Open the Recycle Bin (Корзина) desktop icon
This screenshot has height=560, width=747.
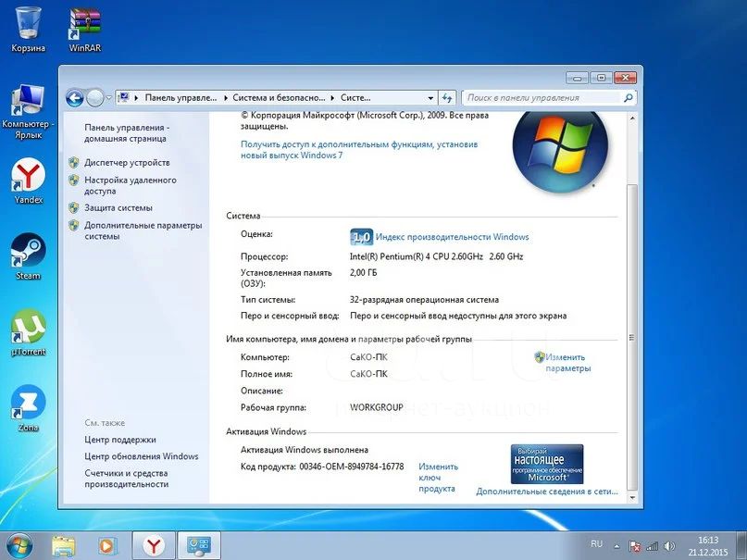pyautogui.click(x=28, y=29)
